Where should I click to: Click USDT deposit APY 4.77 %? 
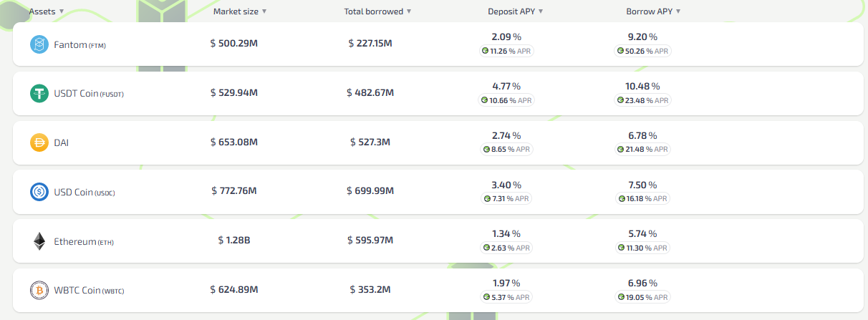point(506,86)
